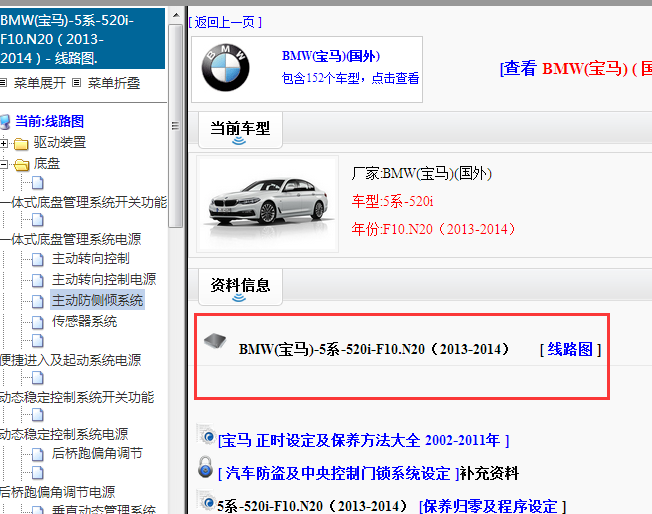Screen dimensions: 652x514
Task: Open the 保养归零及程序设定 link
Action: (x=492, y=506)
